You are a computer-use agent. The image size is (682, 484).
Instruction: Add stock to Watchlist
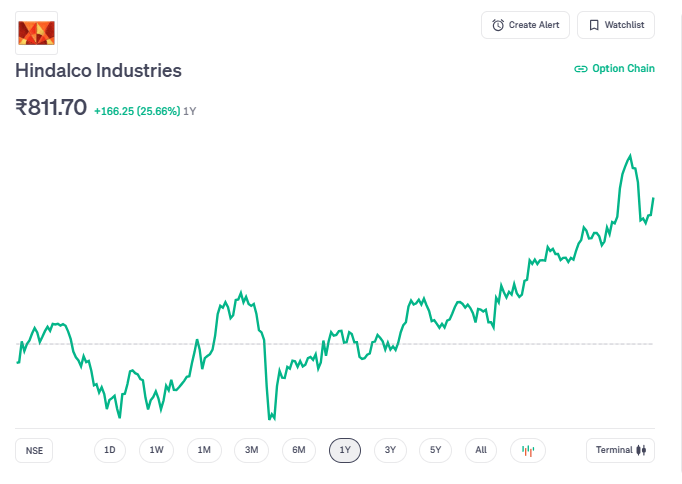(616, 25)
